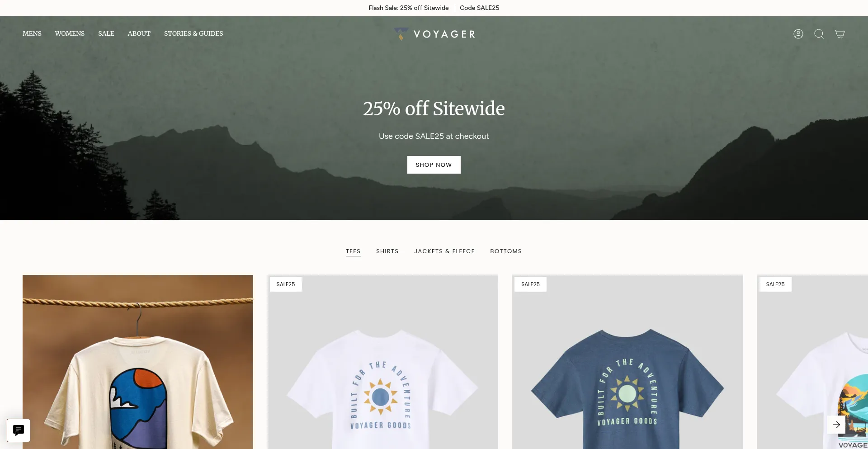The width and height of the screenshot is (868, 449).
Task: Switch to the Bottoms tab
Action: point(506,251)
